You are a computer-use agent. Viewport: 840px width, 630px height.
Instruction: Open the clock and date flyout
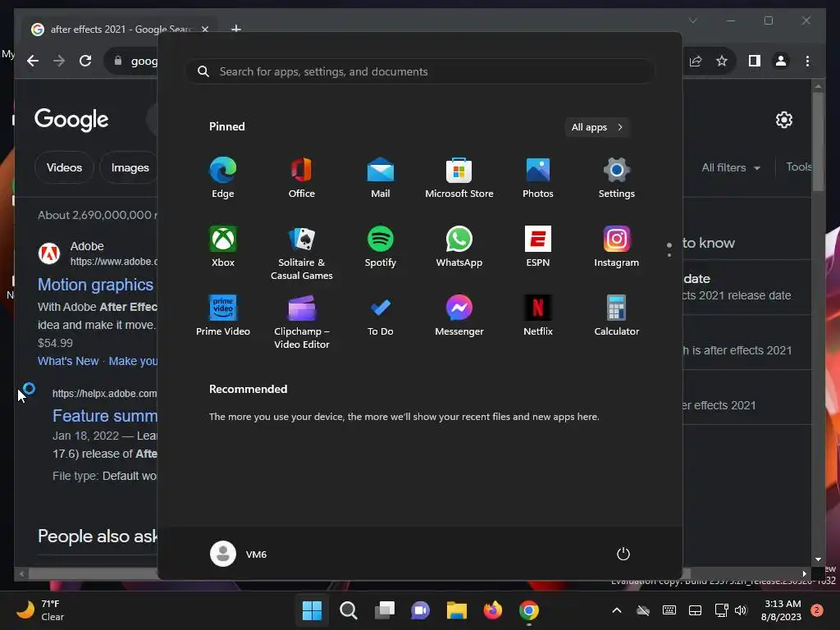pyautogui.click(x=781, y=610)
